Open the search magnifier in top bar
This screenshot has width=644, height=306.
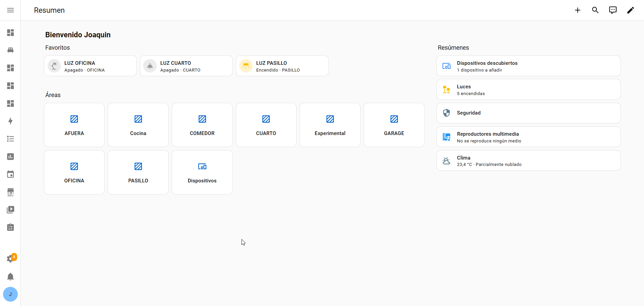(595, 10)
